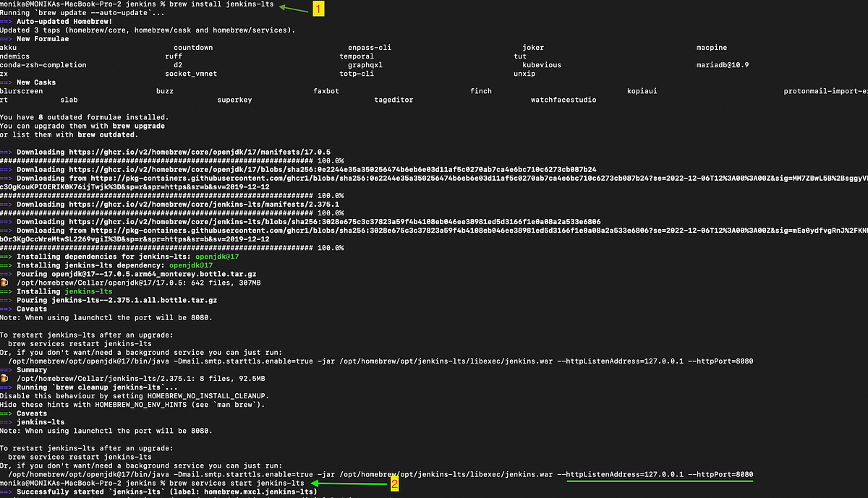Select the formula name 'akku'

[x=9, y=48]
